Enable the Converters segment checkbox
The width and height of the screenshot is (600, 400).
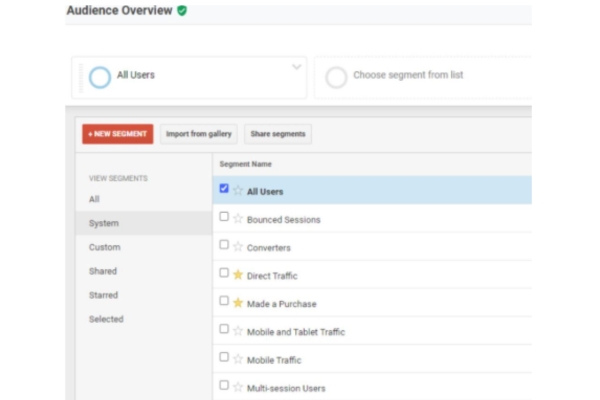tap(224, 245)
